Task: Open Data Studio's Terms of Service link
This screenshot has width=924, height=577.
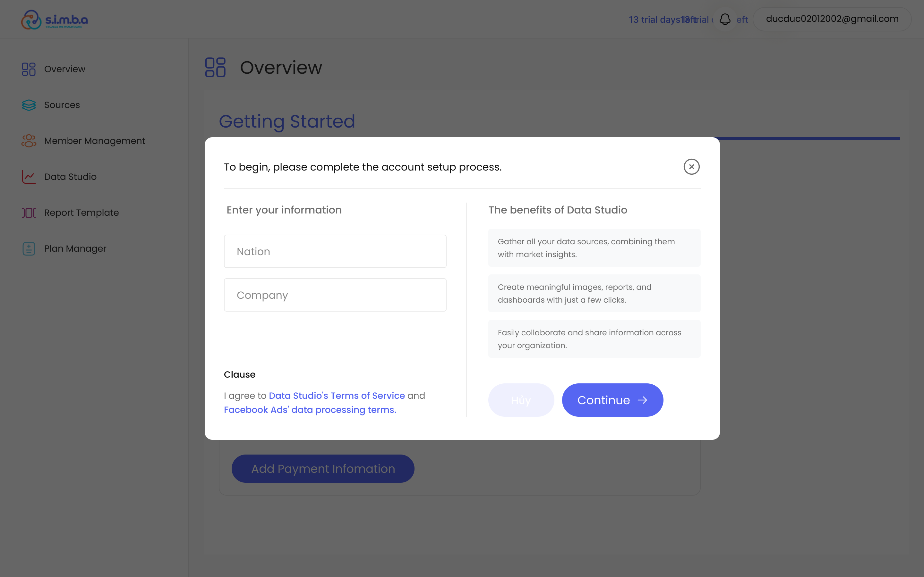Action: (337, 395)
